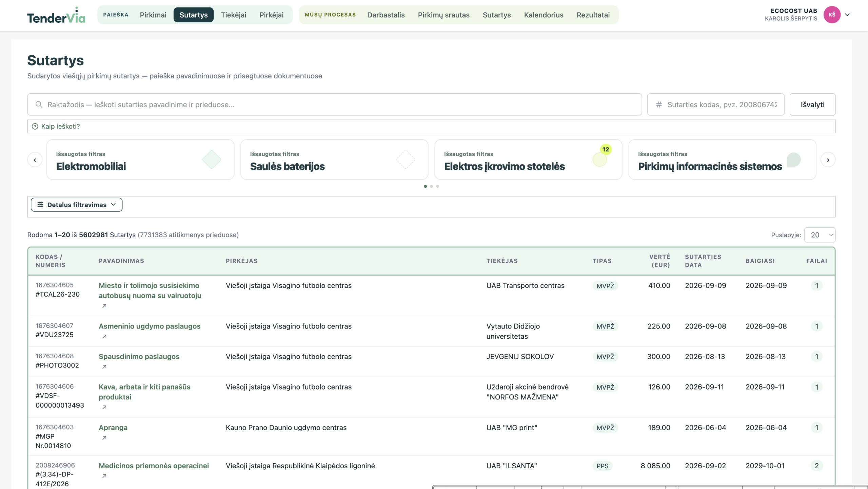Focus the Sutarties kodas input field

tap(716, 105)
